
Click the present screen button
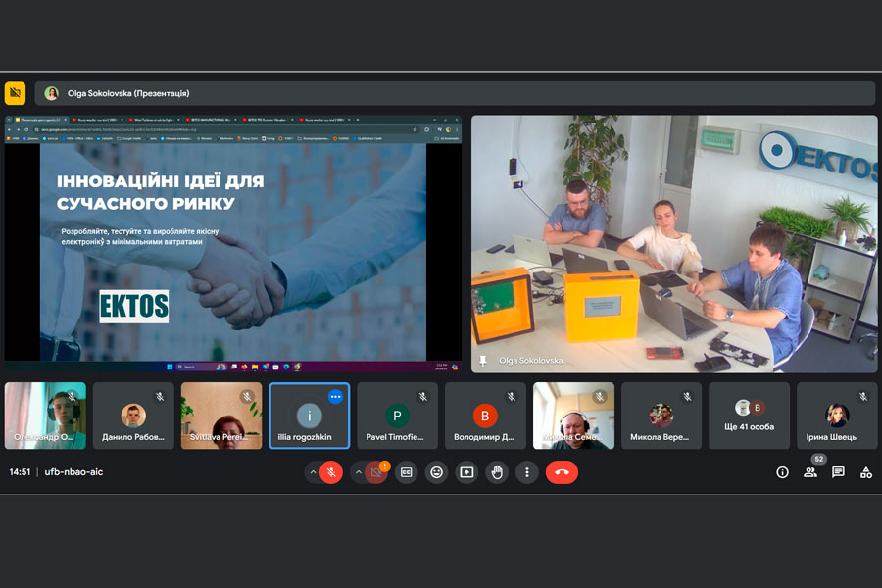click(466, 472)
